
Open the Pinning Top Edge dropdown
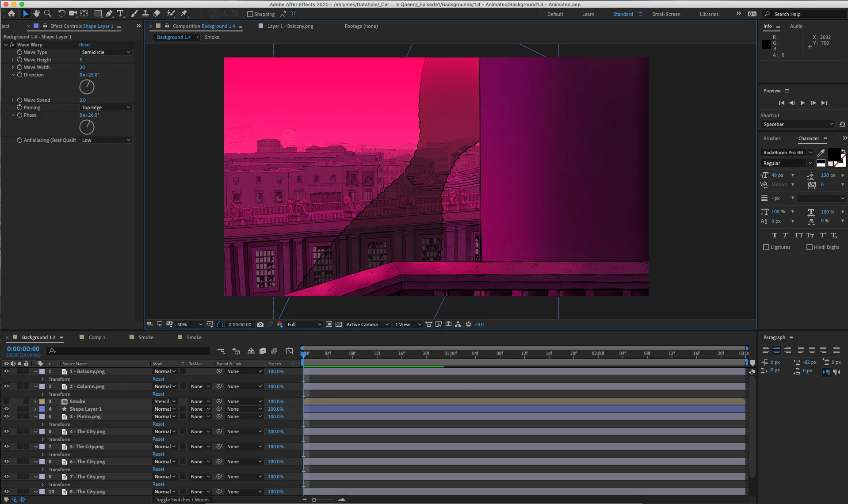[x=106, y=107]
